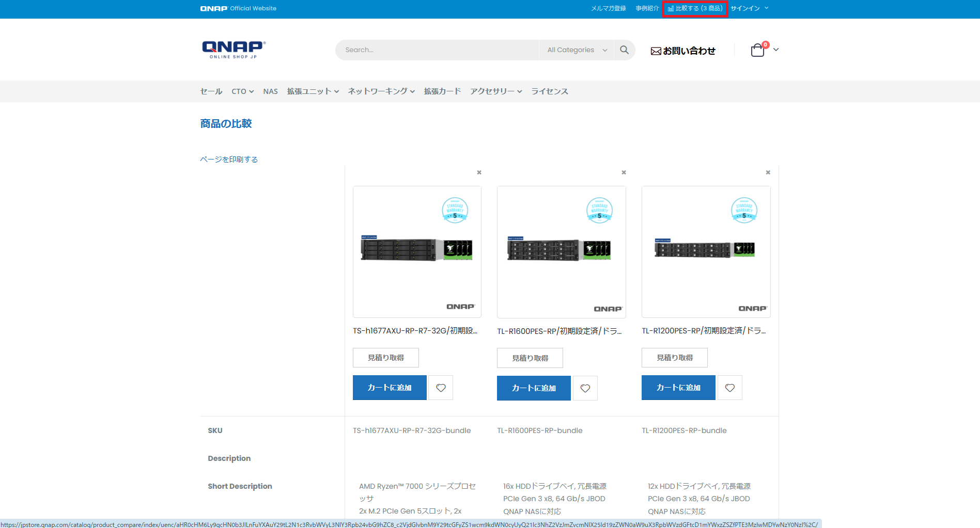Click 見積り取得 for TL-R1200PES-RP
Image resolution: width=980 pixels, height=528 pixels.
tap(675, 358)
